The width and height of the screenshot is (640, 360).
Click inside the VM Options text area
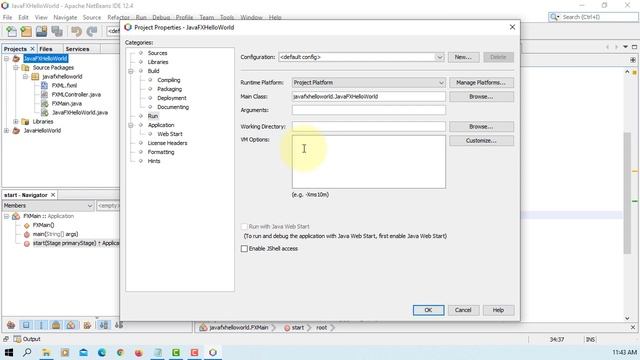(369, 162)
